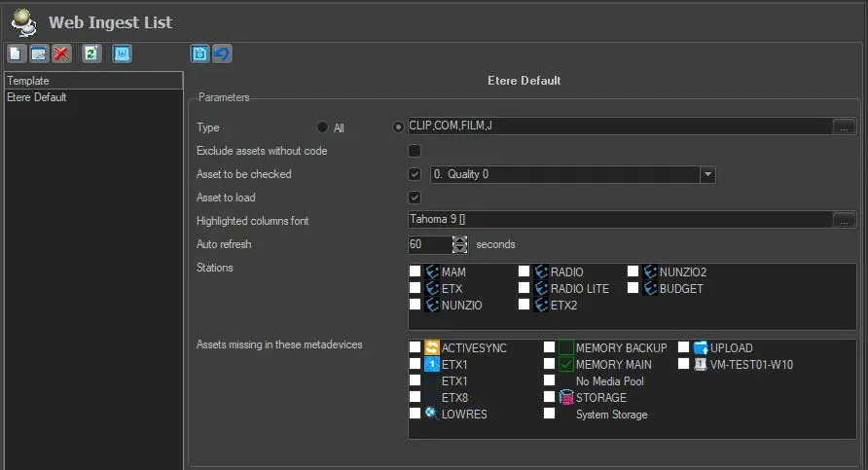
Task: Click the Save floppy disk icon
Action: [199, 54]
